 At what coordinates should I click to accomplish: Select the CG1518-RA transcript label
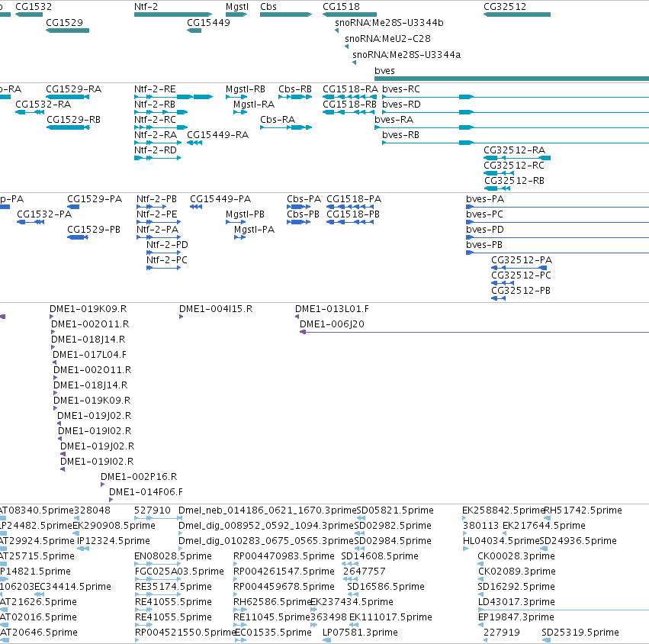[350, 89]
